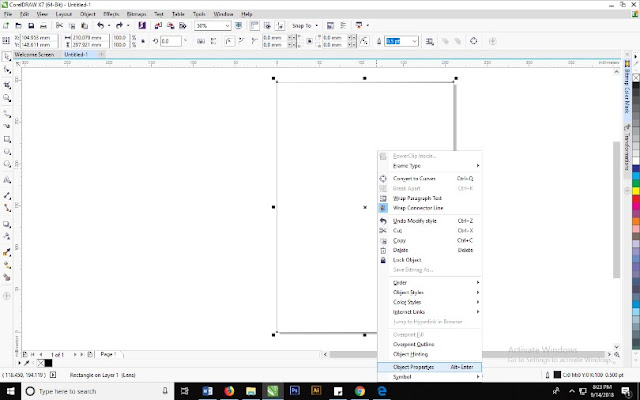Select the Smart Fill tool
This screenshot has height=400, width=640.
point(7,278)
